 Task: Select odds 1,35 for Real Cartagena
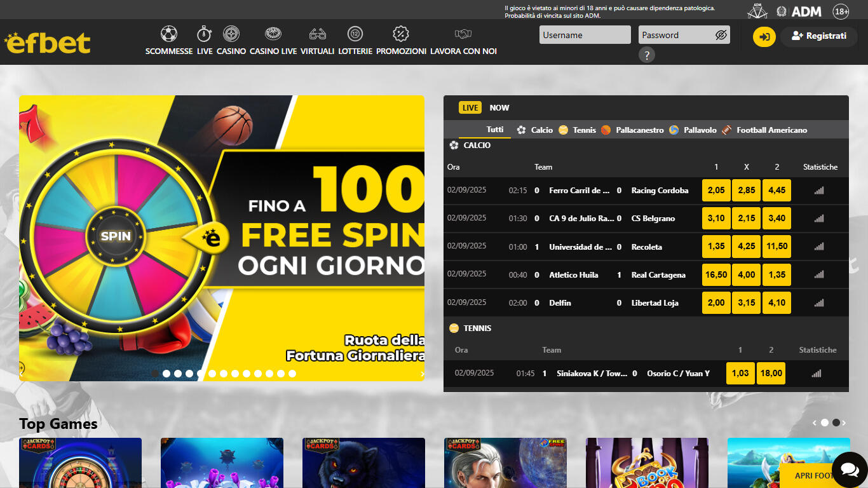click(x=776, y=275)
